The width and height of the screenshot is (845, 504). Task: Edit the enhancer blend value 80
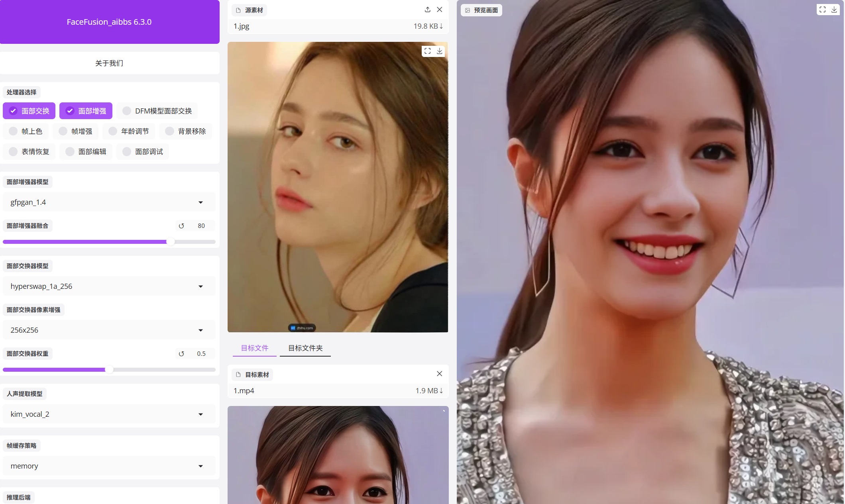[201, 226]
